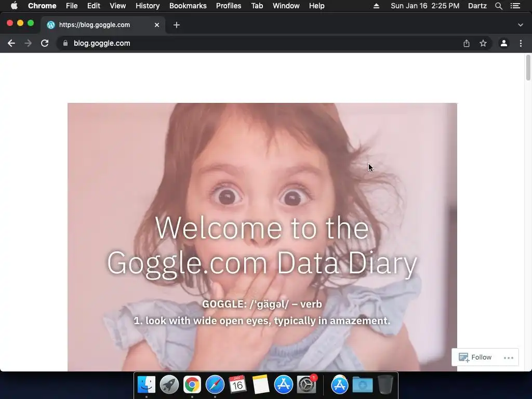Open the Trash in the Dock
532x399 pixels.
[x=385, y=384]
